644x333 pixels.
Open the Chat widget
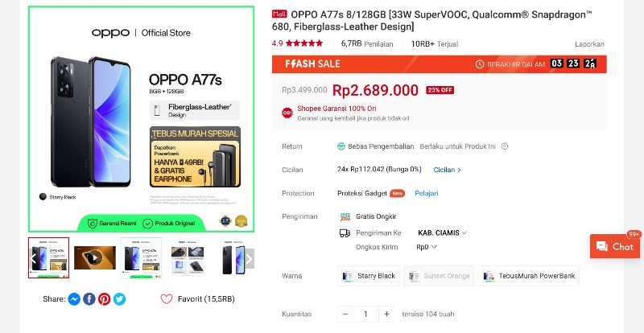pos(615,247)
